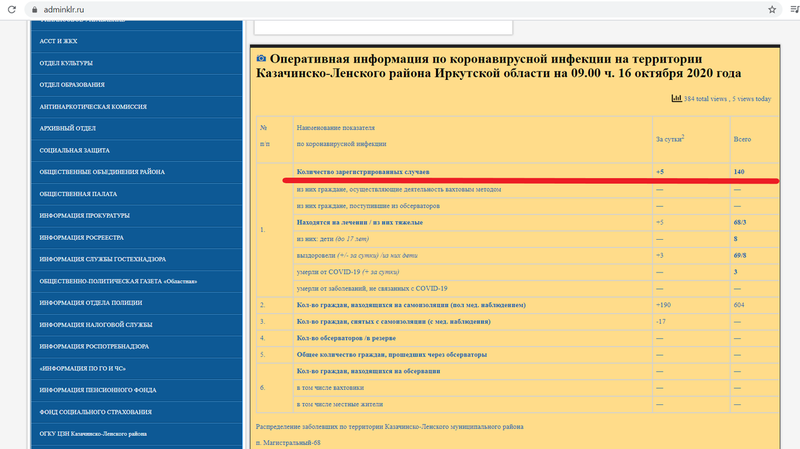Open АНТИНАРКОТИЧЕСКАЯ КОМИССИЯ sidebar item
Screen dimensions: 800x449
[137, 107]
